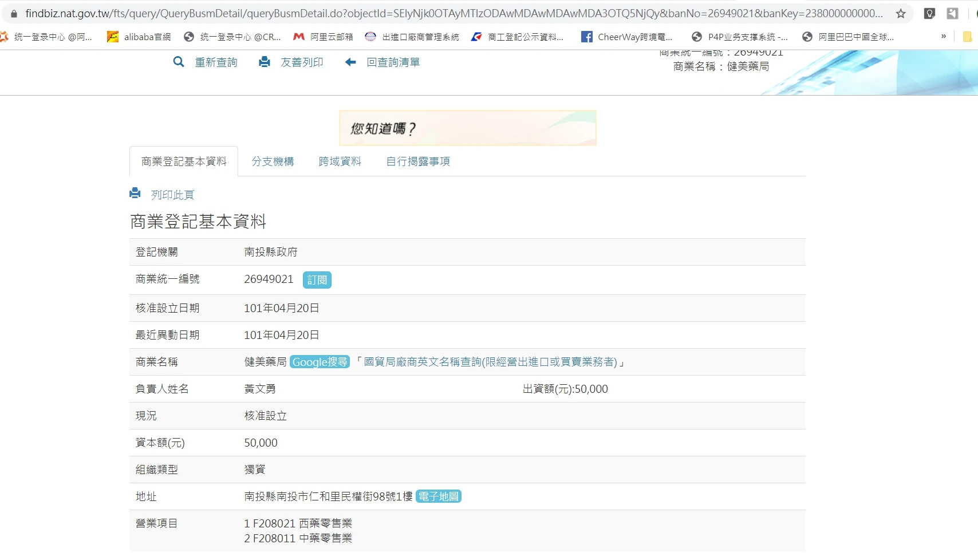The image size is (978, 560).
Task: Click the printer icon beside 列印此頁
Action: [x=135, y=194]
